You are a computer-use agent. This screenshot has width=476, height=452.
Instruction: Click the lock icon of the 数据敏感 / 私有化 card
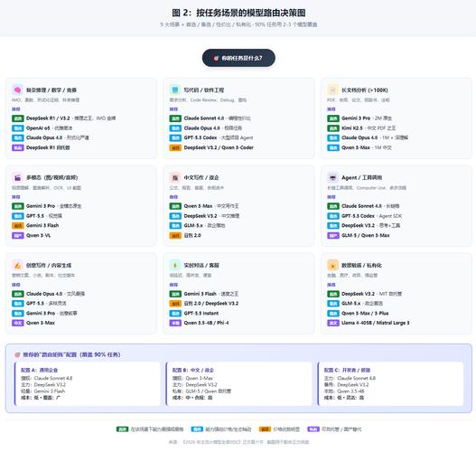tap(332, 265)
